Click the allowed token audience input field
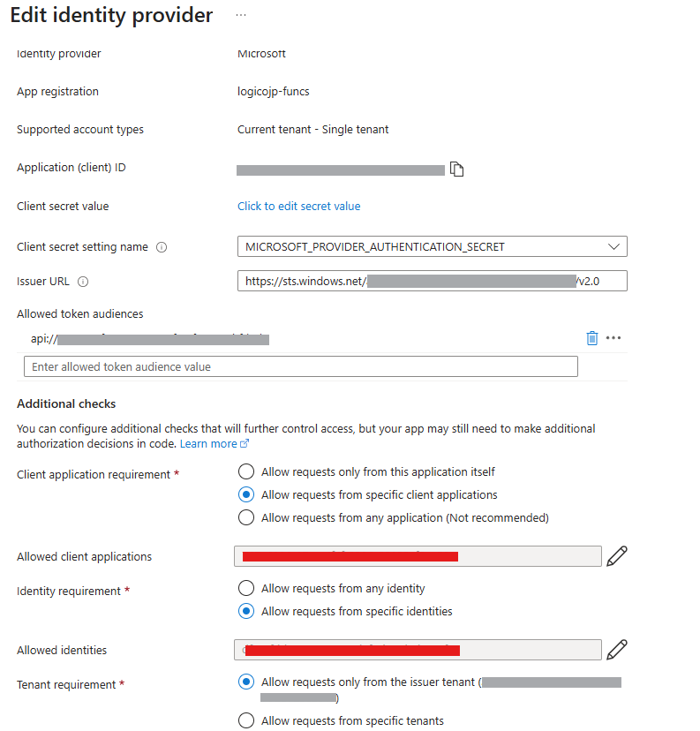 (300, 366)
